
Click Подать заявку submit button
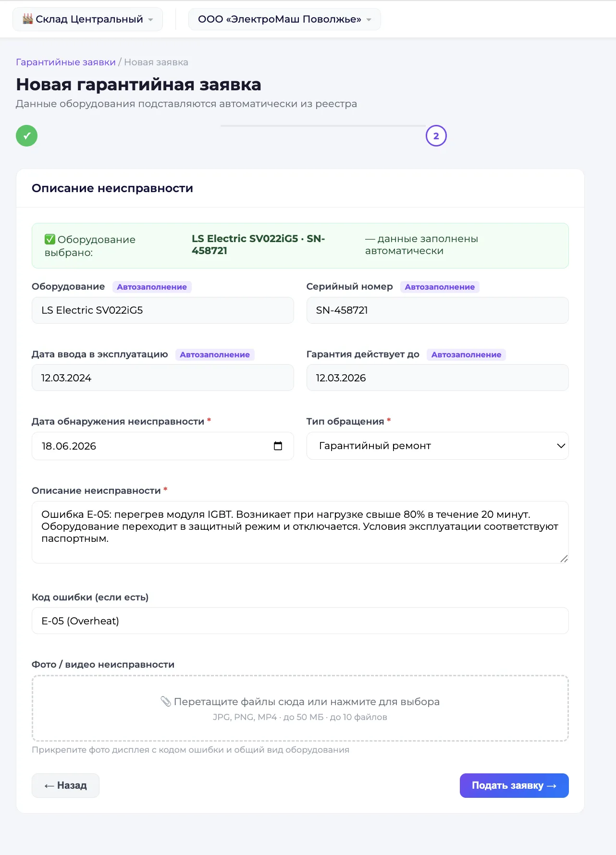[x=514, y=786]
